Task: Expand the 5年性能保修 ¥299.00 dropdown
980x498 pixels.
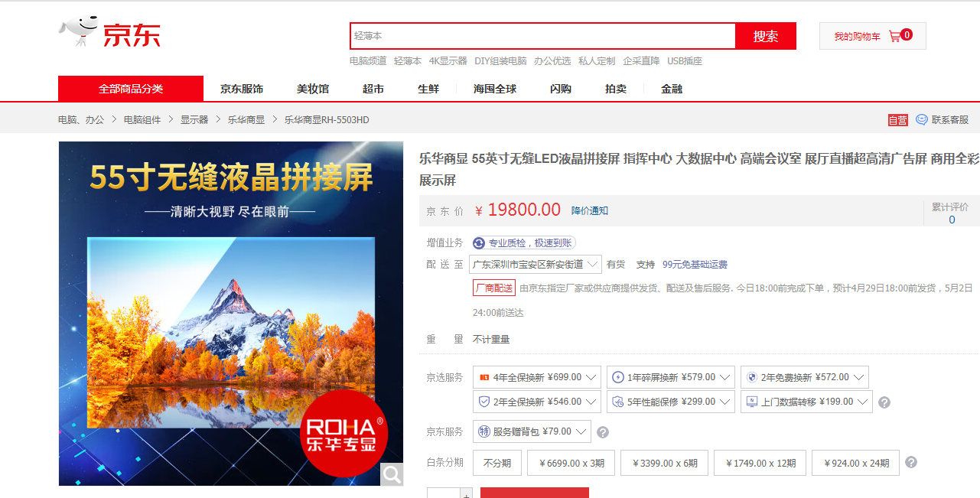Action: [671, 402]
